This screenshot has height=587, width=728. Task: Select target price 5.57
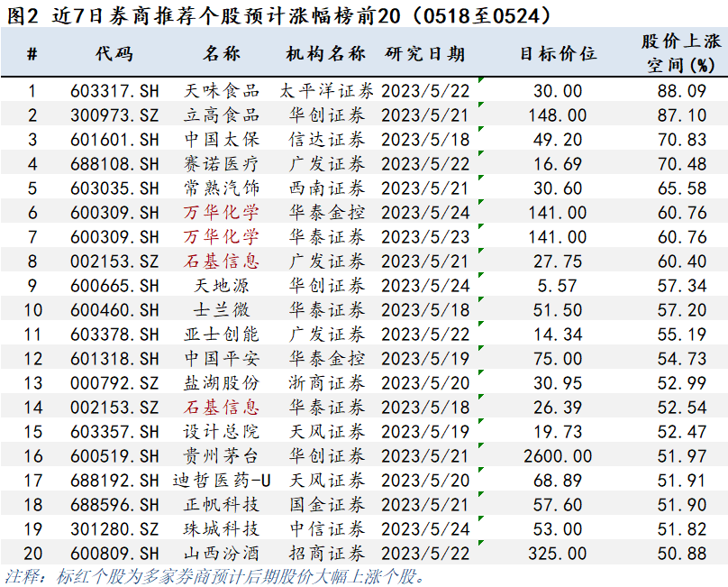pyautogui.click(x=558, y=285)
